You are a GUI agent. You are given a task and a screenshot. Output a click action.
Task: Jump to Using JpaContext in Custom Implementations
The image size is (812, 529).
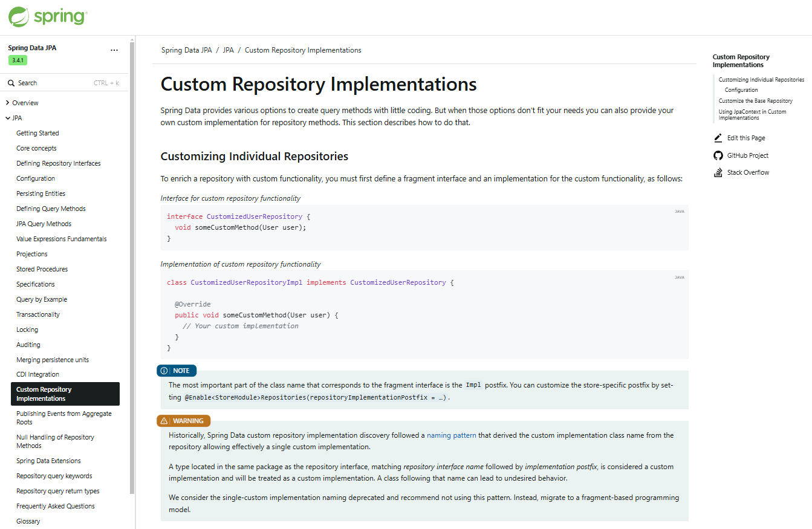(753, 115)
